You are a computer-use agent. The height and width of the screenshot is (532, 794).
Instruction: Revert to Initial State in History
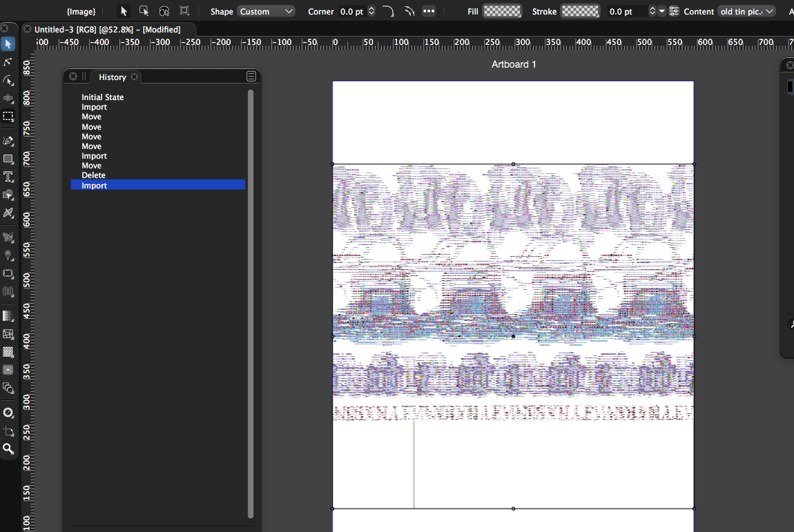[103, 97]
